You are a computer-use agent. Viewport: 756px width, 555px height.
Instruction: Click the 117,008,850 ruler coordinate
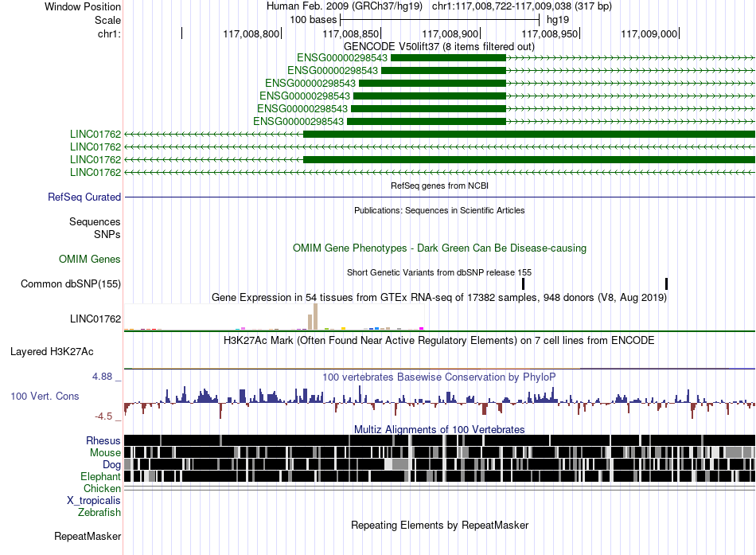pos(351,33)
